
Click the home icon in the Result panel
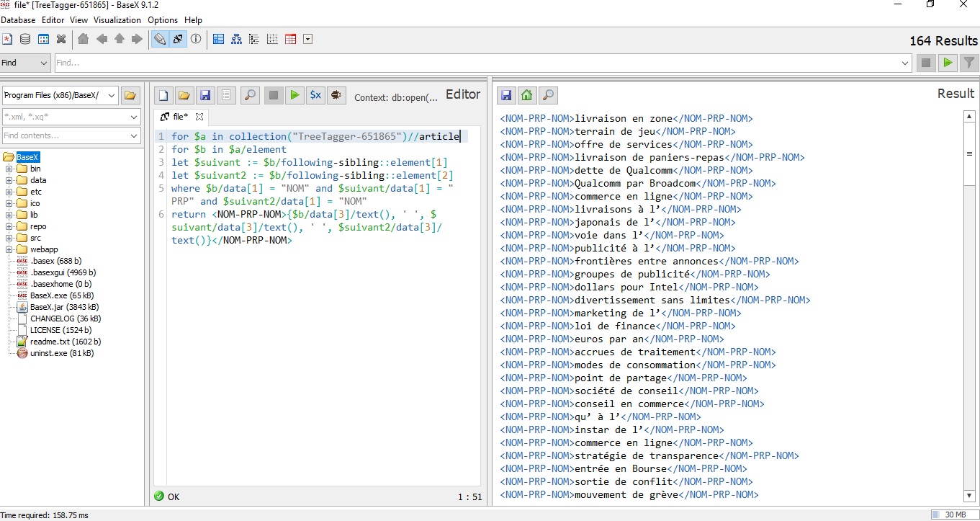click(x=527, y=95)
